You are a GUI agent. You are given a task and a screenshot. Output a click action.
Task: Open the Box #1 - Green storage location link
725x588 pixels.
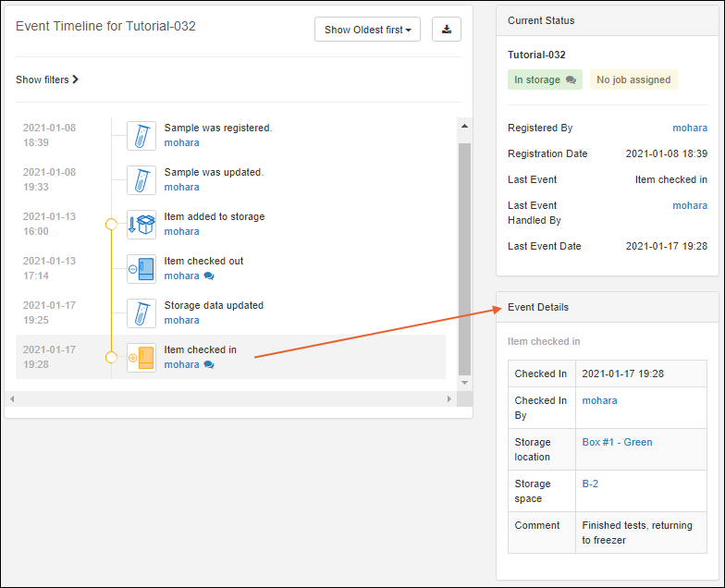coord(617,442)
